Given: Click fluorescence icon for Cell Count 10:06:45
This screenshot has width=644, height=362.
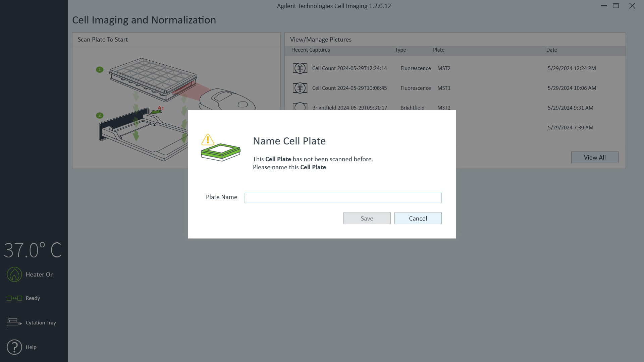Looking at the screenshot, I should pos(300,88).
